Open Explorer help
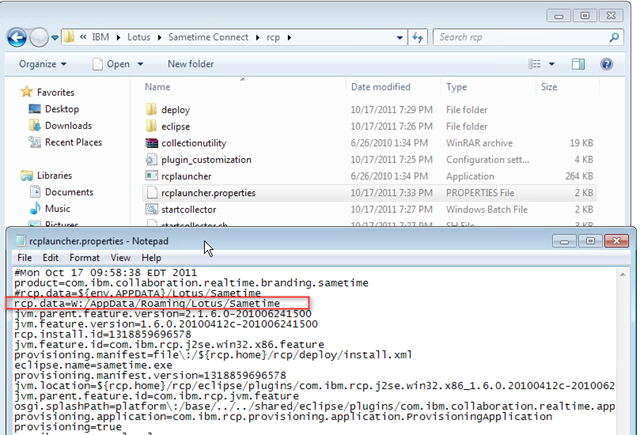Screen dimensions: 640x435 607,64
